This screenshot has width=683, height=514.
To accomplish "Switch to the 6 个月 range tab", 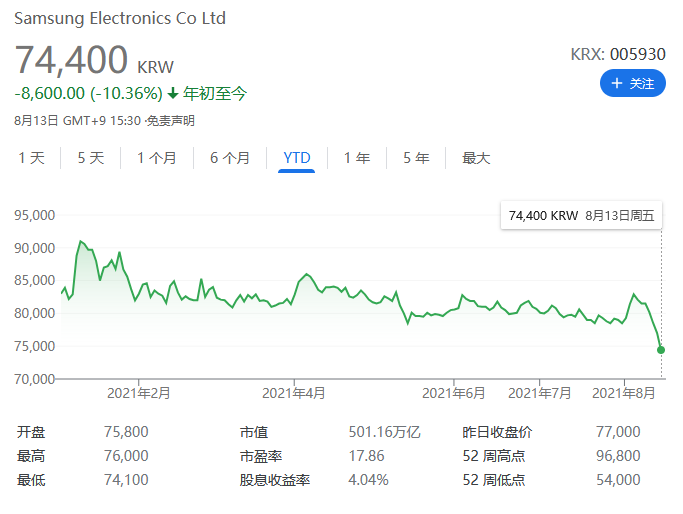I will (230, 158).
